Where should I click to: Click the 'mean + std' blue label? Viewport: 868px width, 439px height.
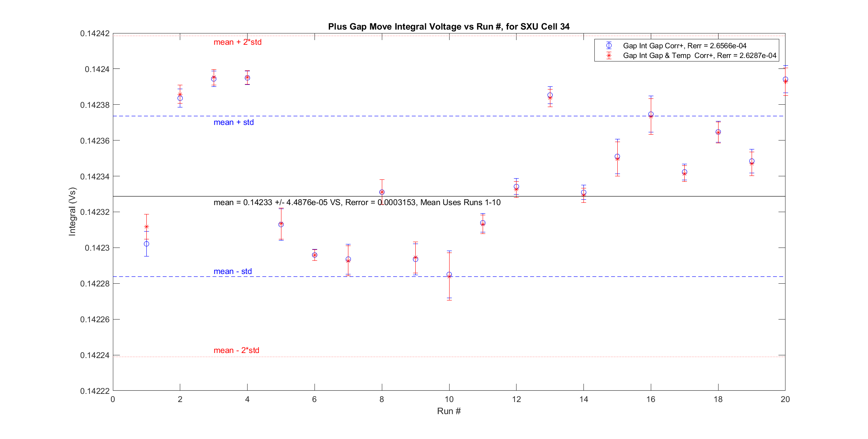[x=234, y=122]
